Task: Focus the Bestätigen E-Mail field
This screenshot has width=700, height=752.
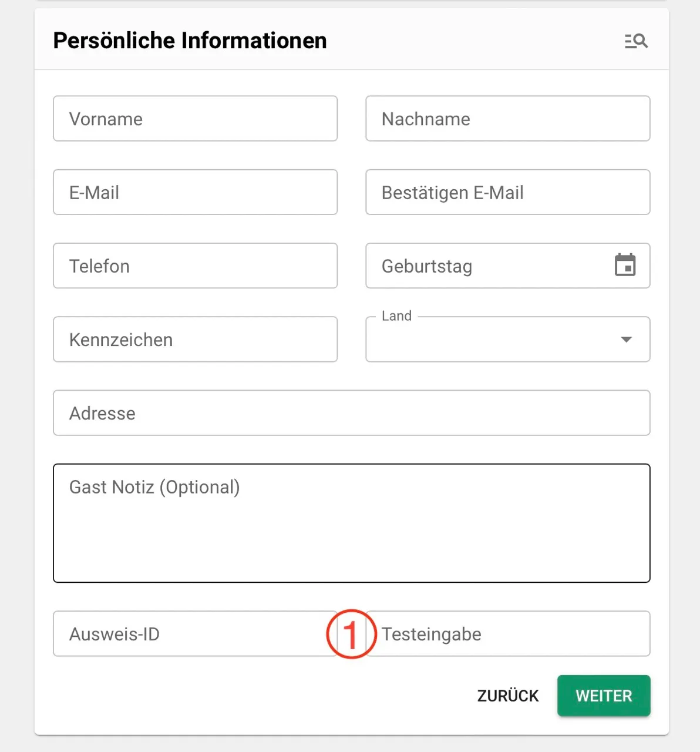Action: tap(507, 192)
